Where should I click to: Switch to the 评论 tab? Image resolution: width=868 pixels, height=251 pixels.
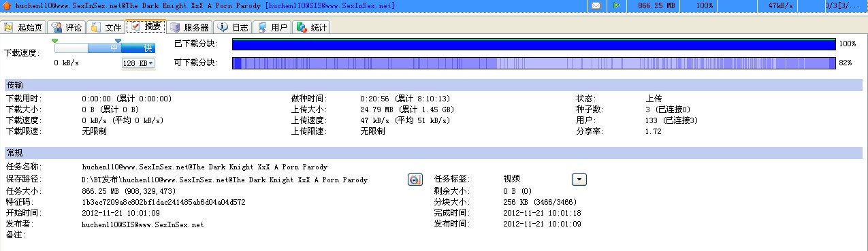(x=67, y=27)
